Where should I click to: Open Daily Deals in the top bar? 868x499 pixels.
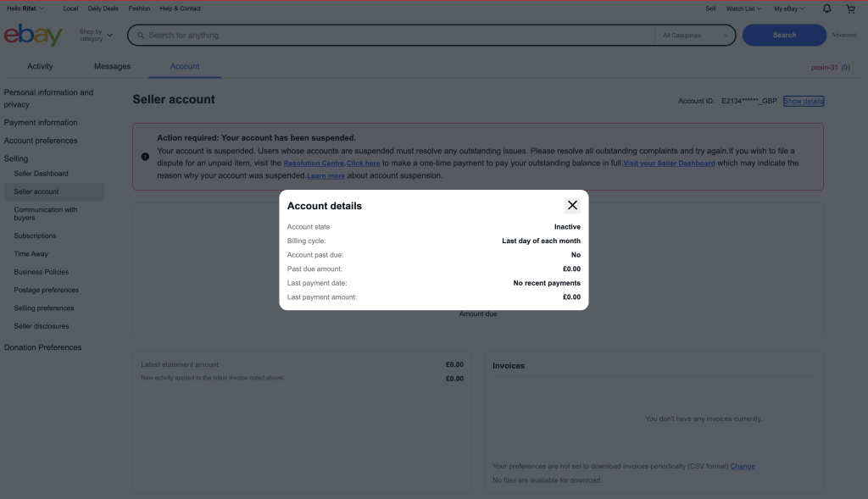(103, 8)
